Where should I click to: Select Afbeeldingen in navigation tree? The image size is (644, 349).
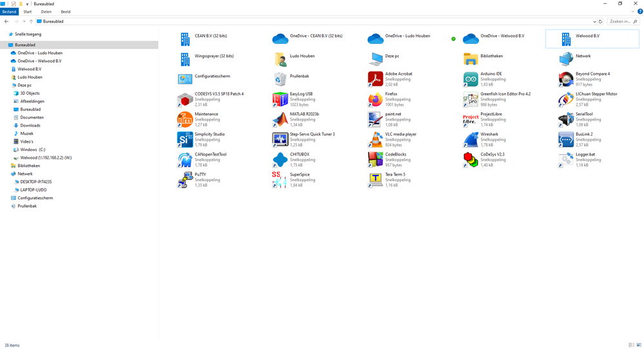point(32,101)
